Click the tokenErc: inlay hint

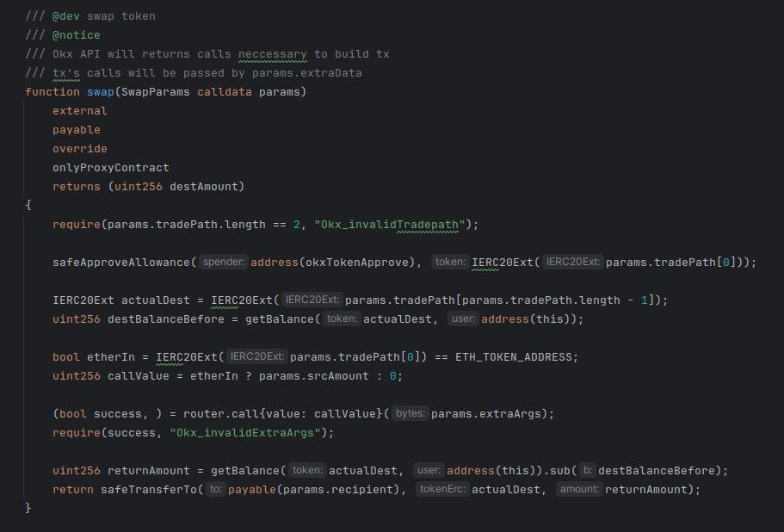[441, 490]
